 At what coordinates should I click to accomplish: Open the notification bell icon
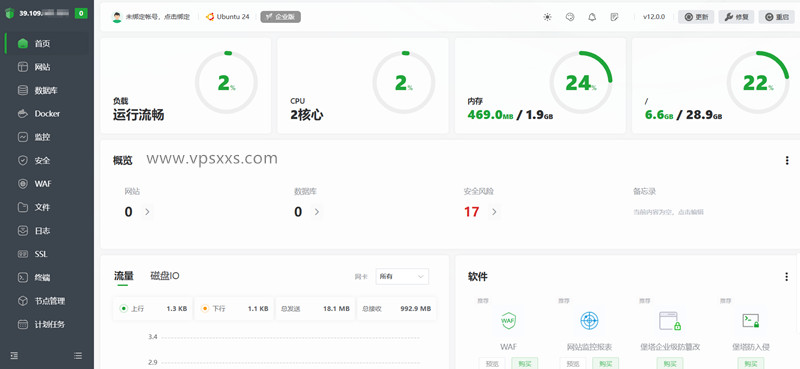[x=592, y=17]
